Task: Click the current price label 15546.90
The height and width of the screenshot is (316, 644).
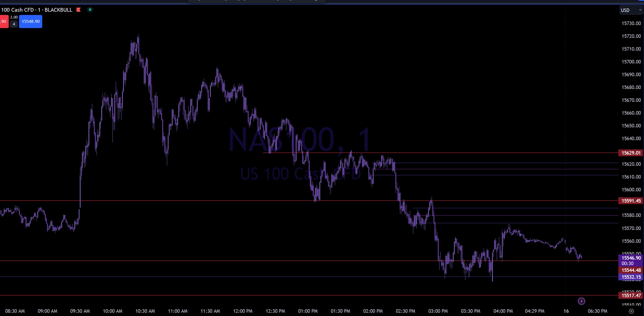Action: (x=631, y=258)
